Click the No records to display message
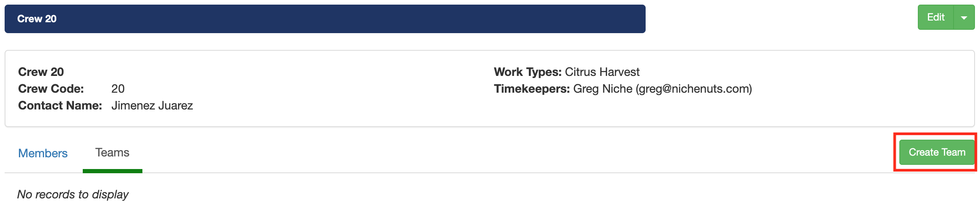 click(x=73, y=194)
